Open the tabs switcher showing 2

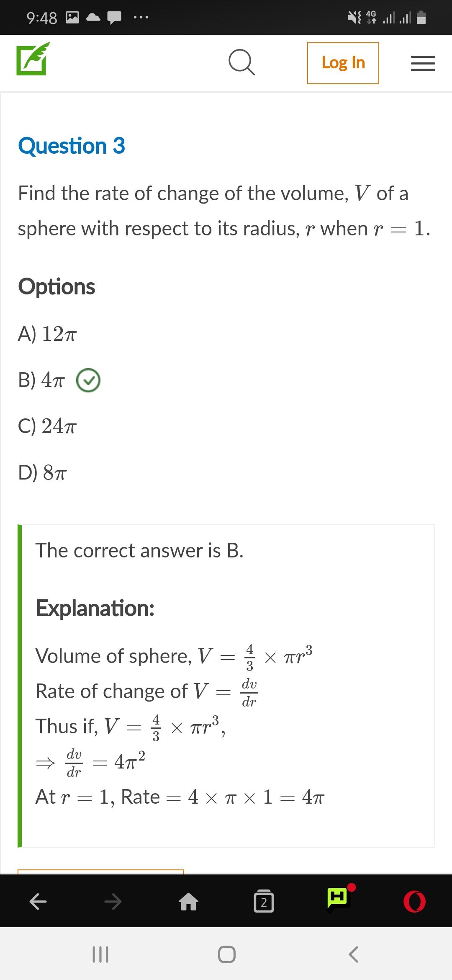(x=264, y=901)
